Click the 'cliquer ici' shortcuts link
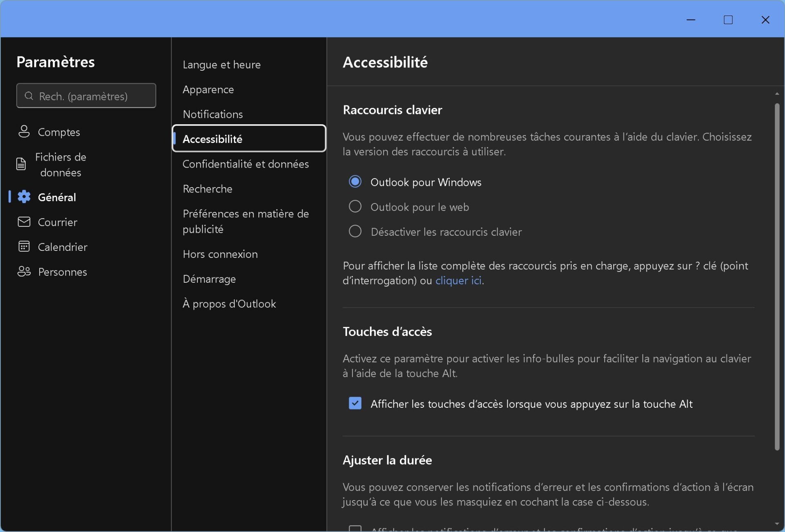Viewport: 785px width, 532px height. pyautogui.click(x=458, y=281)
